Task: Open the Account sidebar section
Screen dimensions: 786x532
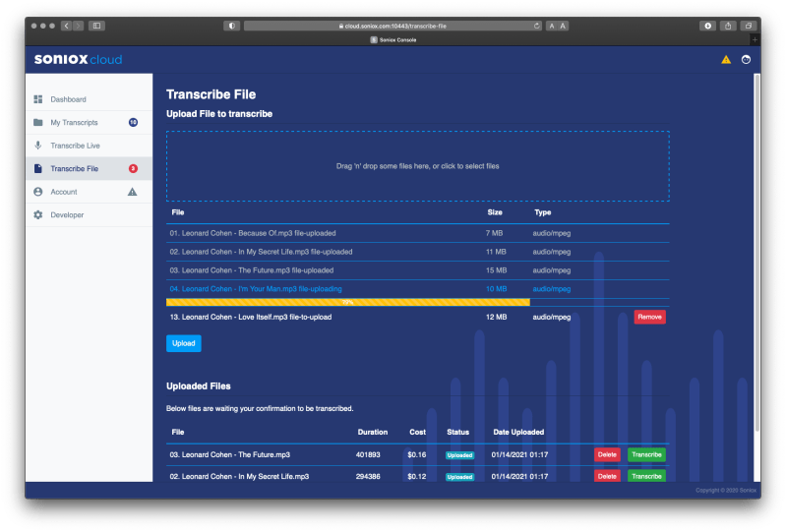Action: pos(90,192)
